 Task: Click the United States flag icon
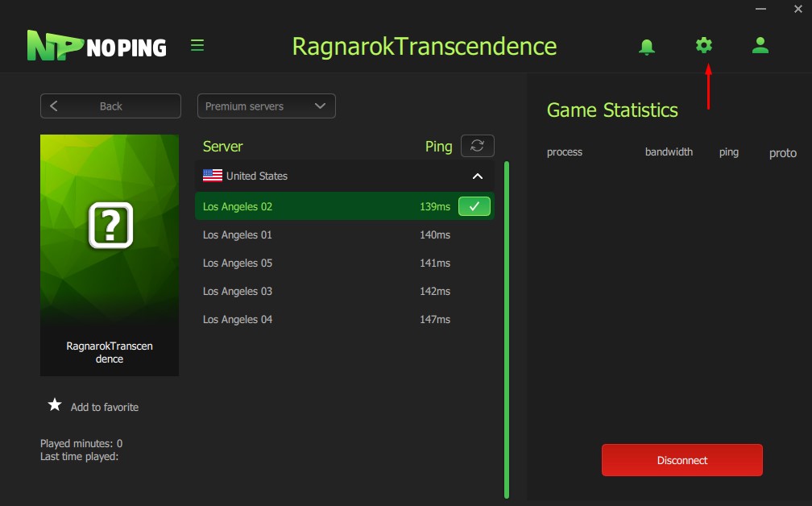click(x=213, y=176)
